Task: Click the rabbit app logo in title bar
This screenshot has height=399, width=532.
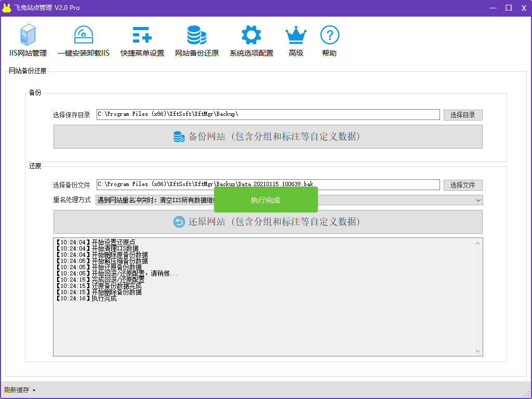Action: (7, 8)
